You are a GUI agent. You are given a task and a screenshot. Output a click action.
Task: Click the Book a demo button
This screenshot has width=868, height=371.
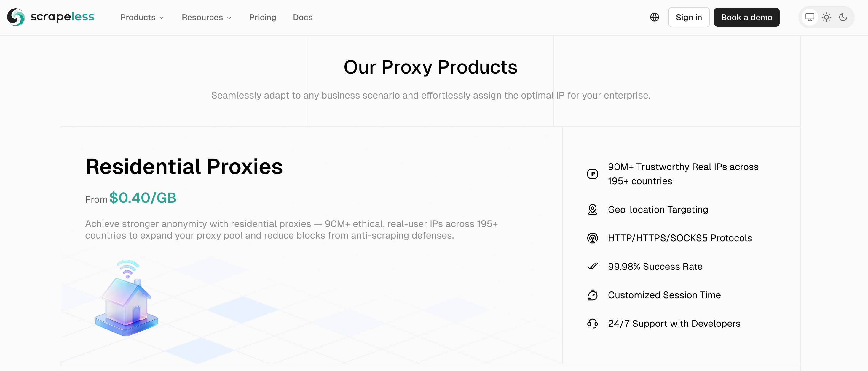click(747, 17)
